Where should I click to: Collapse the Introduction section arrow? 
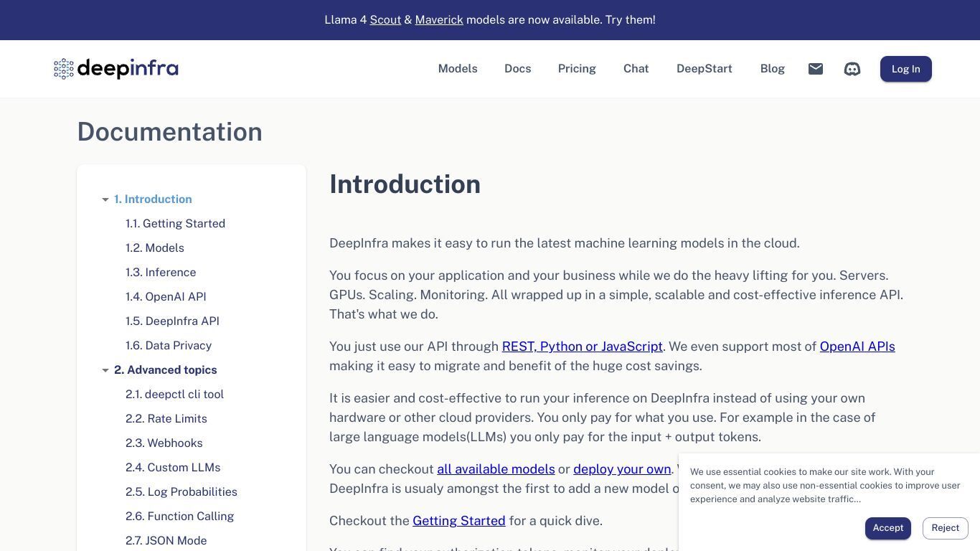tap(105, 199)
